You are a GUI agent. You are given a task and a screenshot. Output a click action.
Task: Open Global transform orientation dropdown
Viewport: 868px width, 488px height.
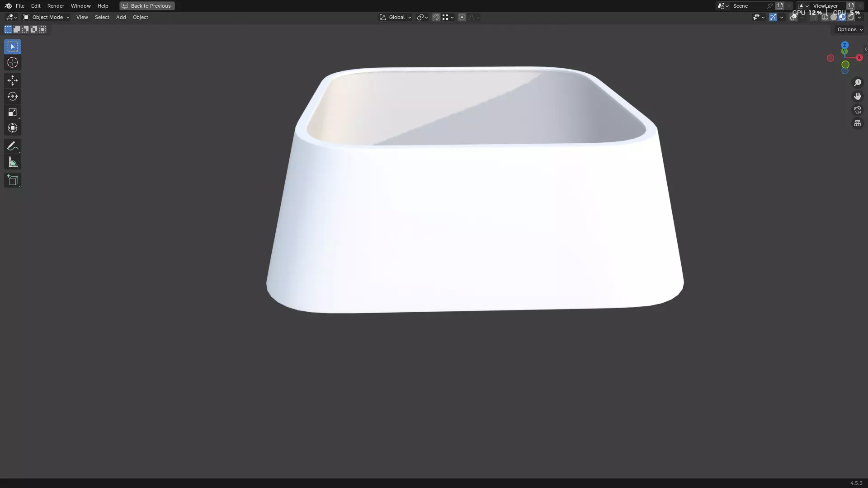(396, 17)
